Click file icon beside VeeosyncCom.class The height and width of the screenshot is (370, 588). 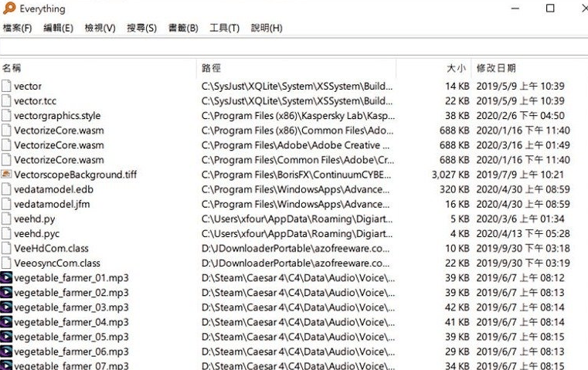6,263
